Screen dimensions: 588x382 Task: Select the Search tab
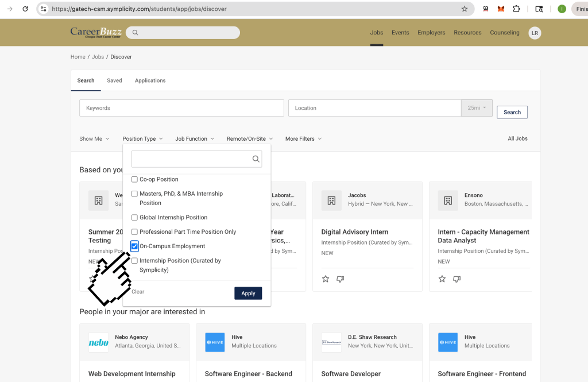86,80
